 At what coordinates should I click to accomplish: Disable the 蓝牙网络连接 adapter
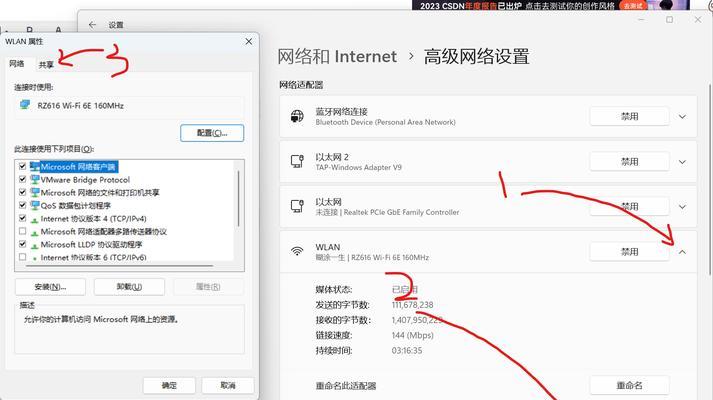[629, 116]
